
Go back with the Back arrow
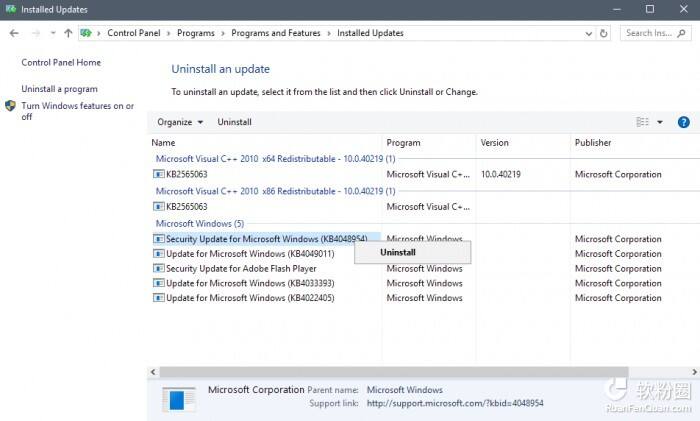[14, 33]
